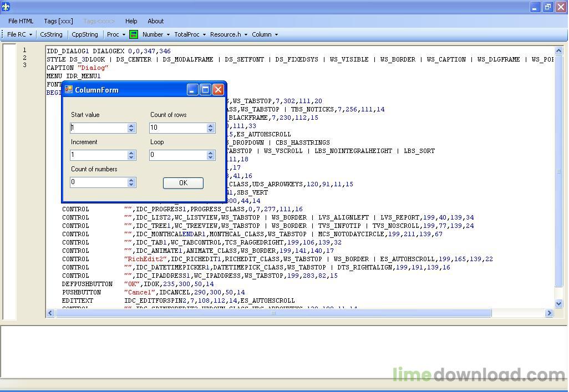This screenshot has width=569, height=392.
Task: Click into the Increment input field
Action: (x=99, y=155)
